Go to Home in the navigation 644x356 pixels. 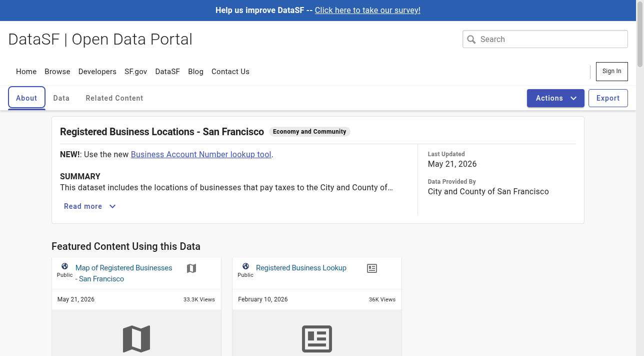point(26,72)
